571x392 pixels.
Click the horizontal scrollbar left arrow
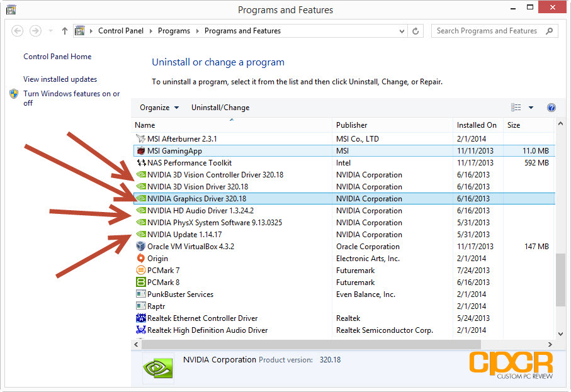point(136,344)
